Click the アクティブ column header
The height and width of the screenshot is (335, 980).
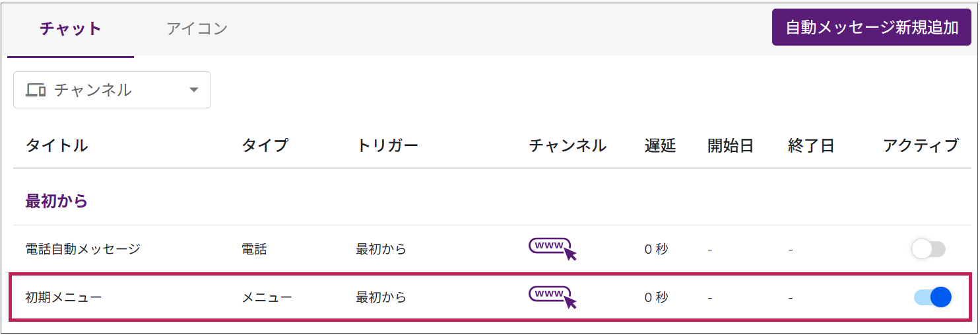pos(921,145)
